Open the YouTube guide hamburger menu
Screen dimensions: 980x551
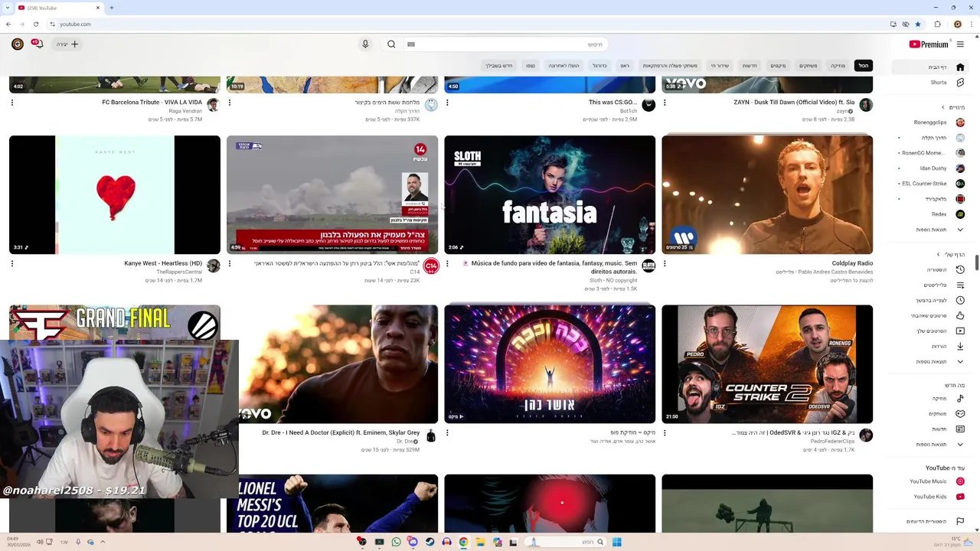(960, 44)
